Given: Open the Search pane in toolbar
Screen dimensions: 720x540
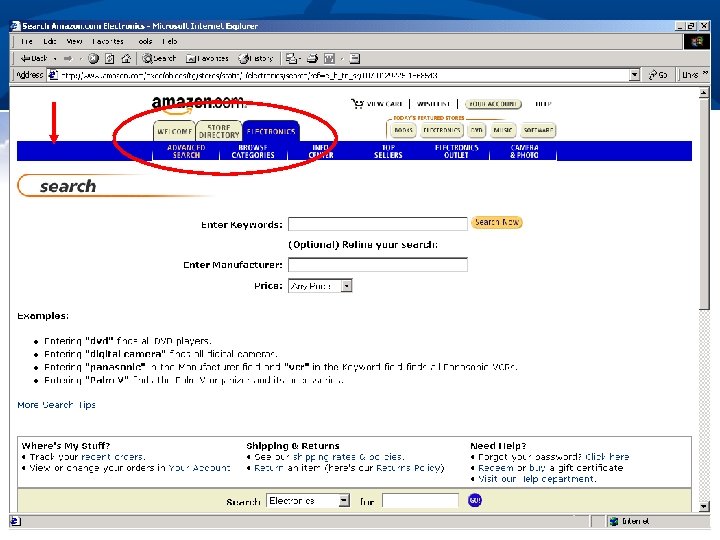Looking at the screenshot, I should tap(159, 58).
